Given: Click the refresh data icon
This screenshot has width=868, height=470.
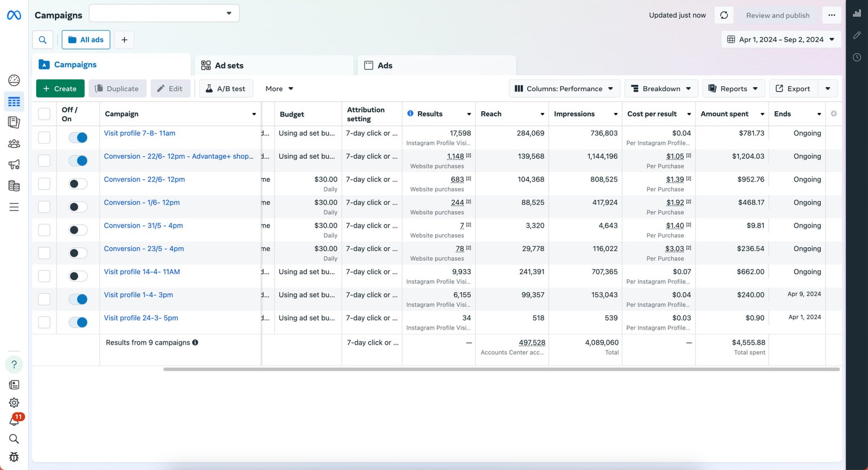Looking at the screenshot, I should (x=724, y=15).
